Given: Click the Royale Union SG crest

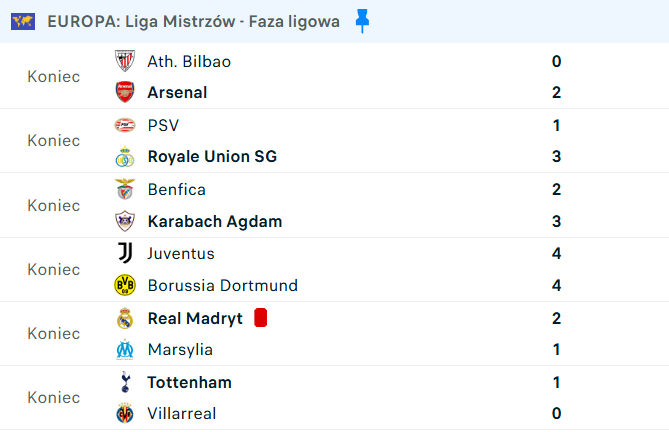Looking at the screenshot, I should click(x=125, y=157).
